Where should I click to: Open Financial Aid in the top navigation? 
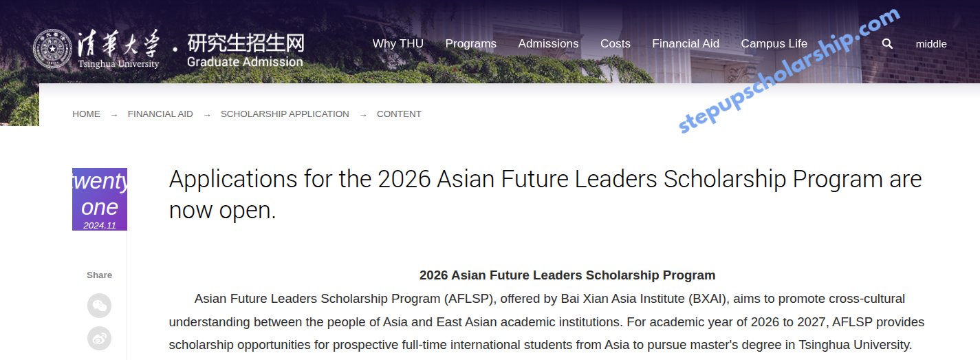685,43
